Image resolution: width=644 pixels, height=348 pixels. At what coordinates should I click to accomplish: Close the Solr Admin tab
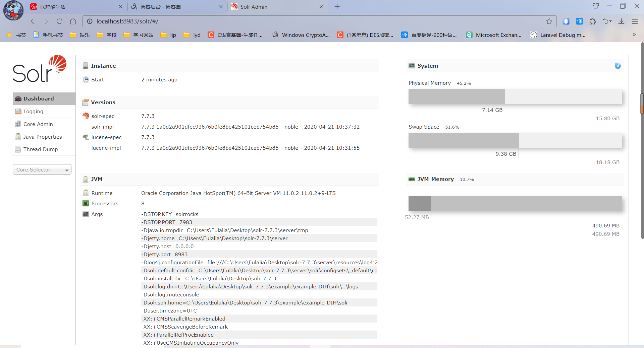(321, 7)
